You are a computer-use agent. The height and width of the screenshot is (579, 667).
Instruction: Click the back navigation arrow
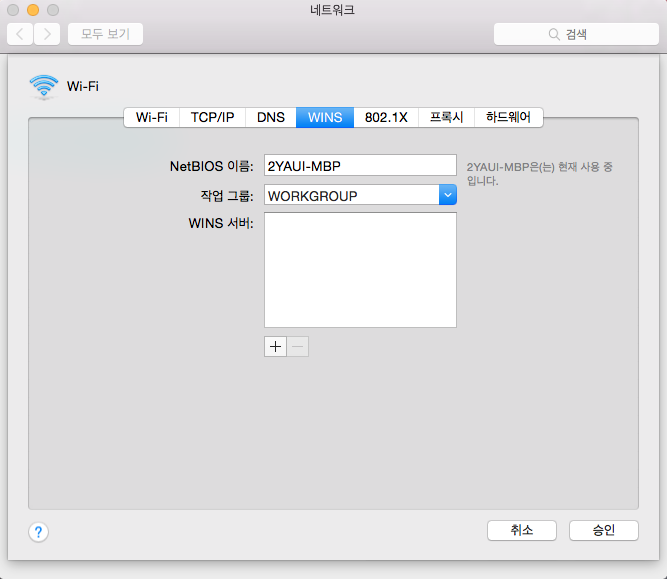[x=20, y=34]
